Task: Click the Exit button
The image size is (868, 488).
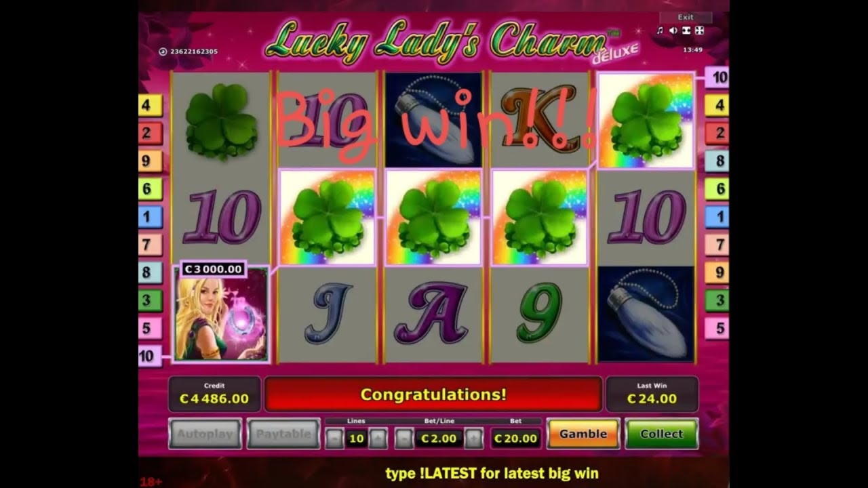Action: point(686,17)
